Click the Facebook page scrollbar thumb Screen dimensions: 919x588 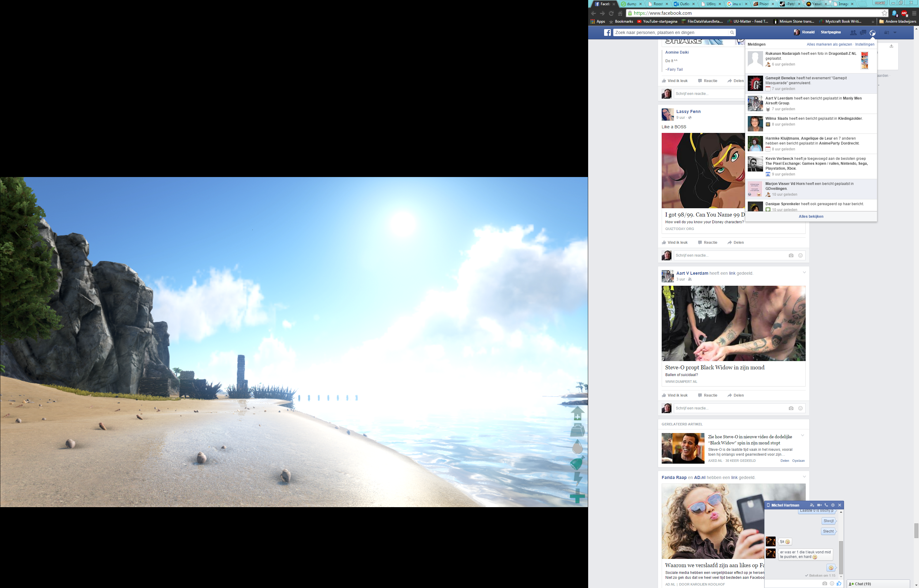tap(916, 531)
